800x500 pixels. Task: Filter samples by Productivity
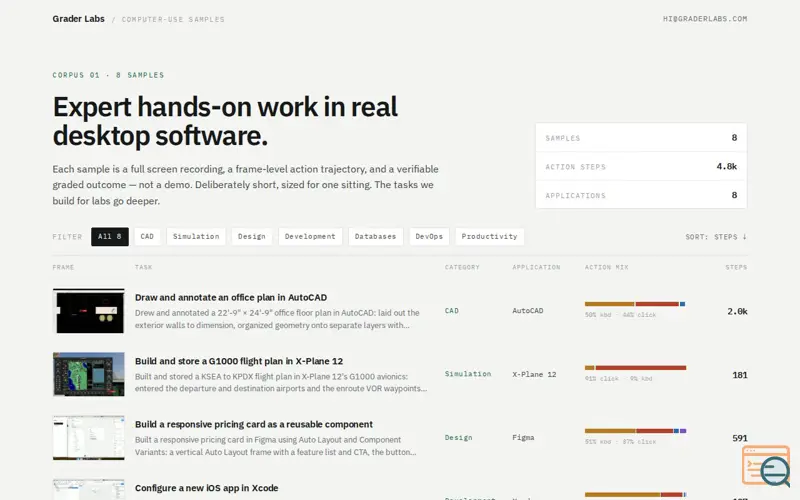489,237
